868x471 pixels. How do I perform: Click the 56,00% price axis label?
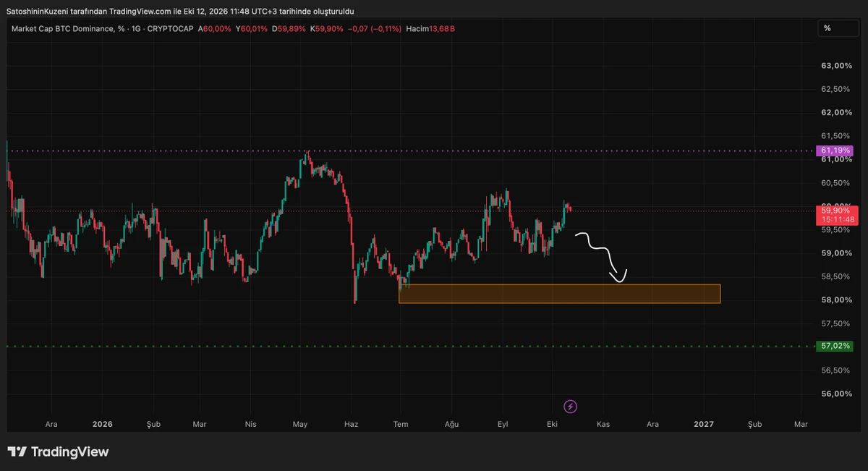(x=836, y=394)
